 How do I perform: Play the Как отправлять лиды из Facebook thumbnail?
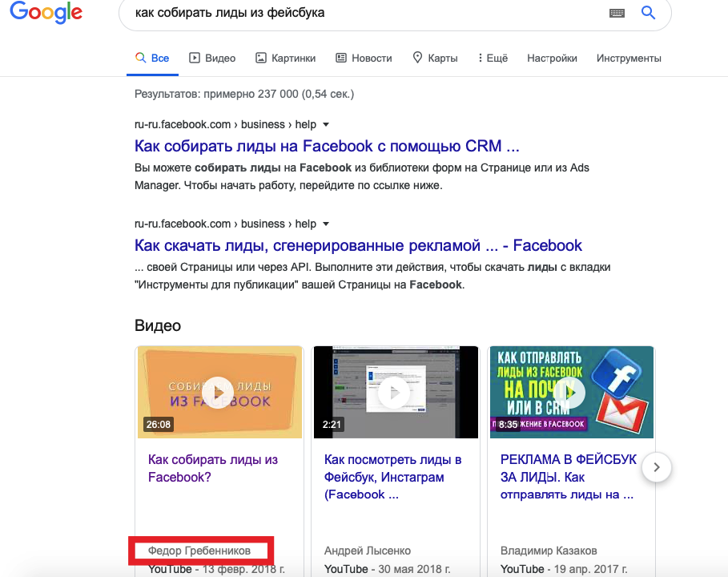572,392
